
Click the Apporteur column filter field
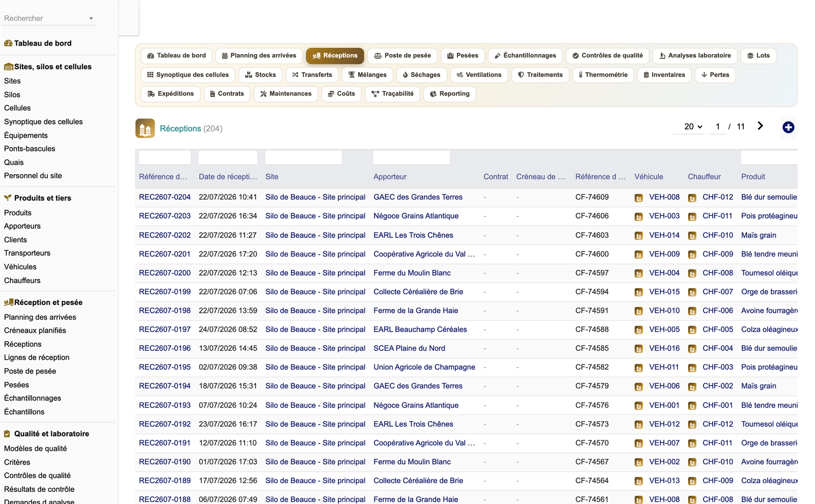pos(412,157)
